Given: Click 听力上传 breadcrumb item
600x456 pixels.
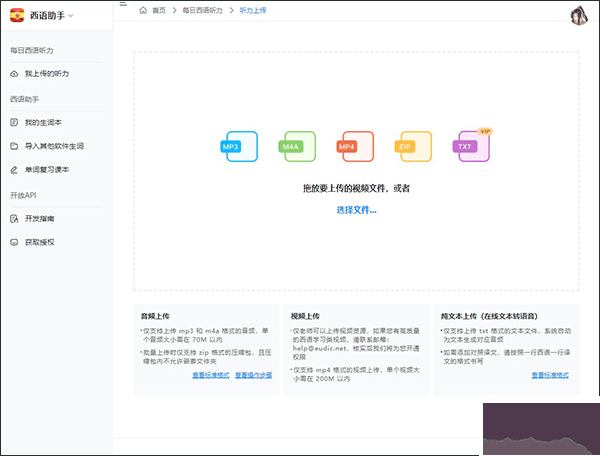Looking at the screenshot, I should pyautogui.click(x=253, y=10).
